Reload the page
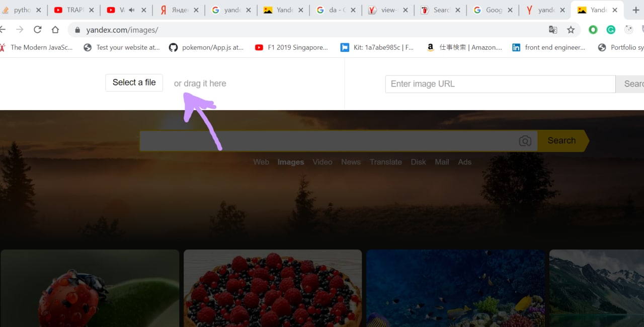The width and height of the screenshot is (644, 327). pyautogui.click(x=37, y=30)
